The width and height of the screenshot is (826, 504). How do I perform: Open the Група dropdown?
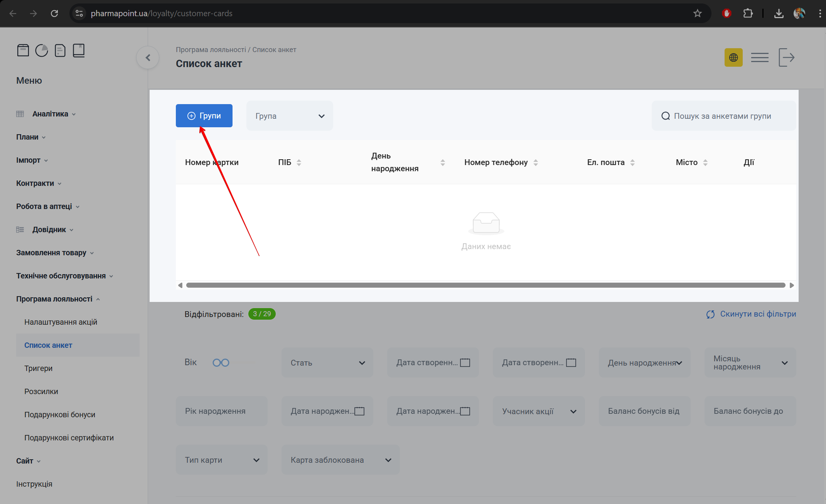(290, 116)
